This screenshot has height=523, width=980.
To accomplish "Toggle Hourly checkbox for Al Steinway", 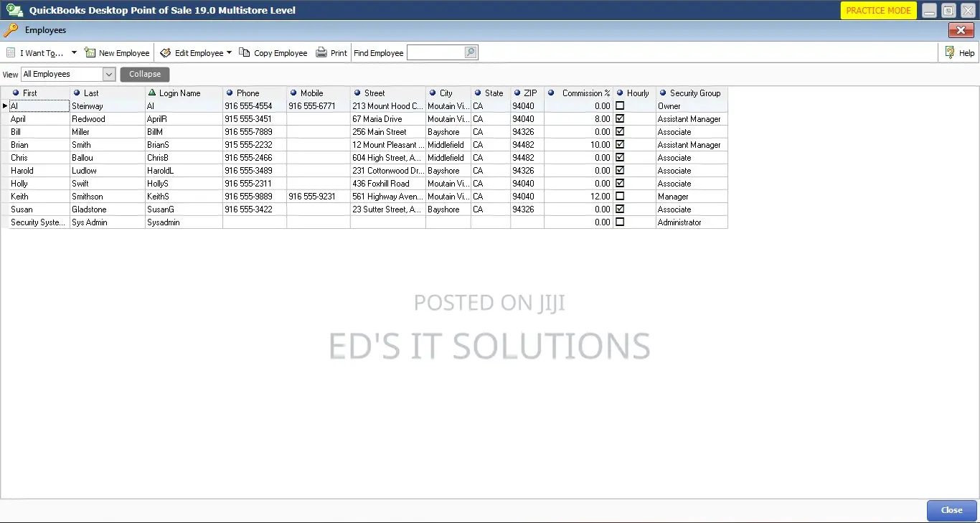I will [x=620, y=105].
